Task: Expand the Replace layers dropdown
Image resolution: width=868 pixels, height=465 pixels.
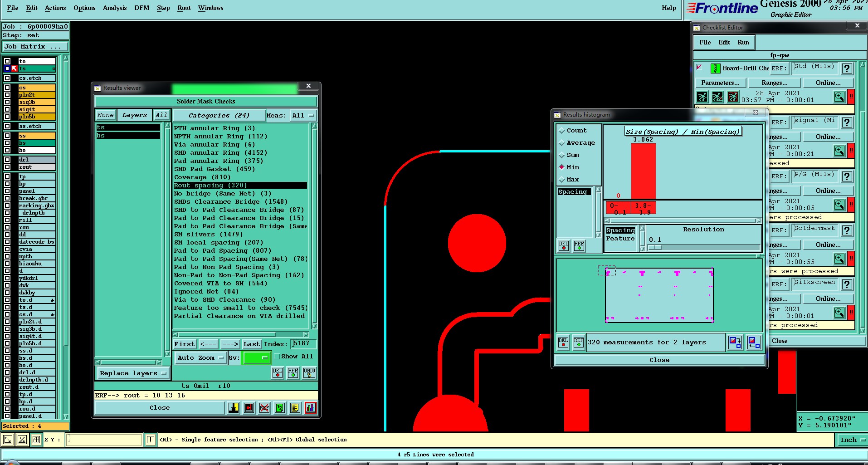Action: [x=132, y=373]
